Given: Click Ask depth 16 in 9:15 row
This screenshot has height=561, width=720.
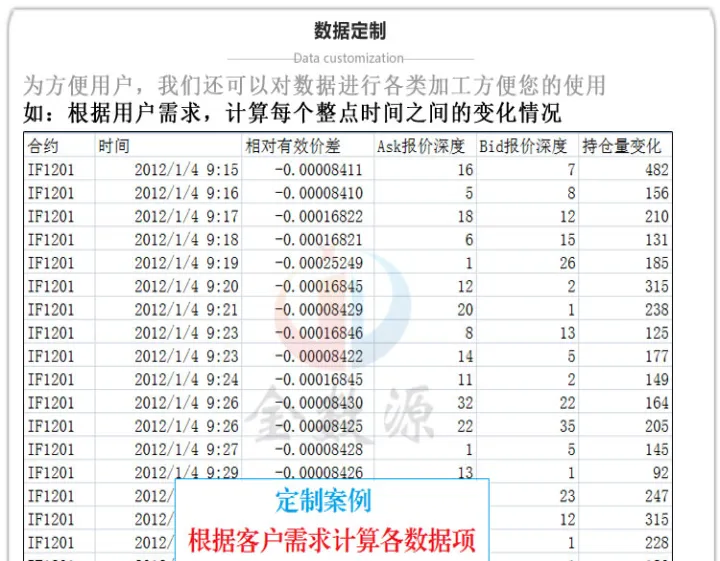Looking at the screenshot, I should tap(465, 170).
